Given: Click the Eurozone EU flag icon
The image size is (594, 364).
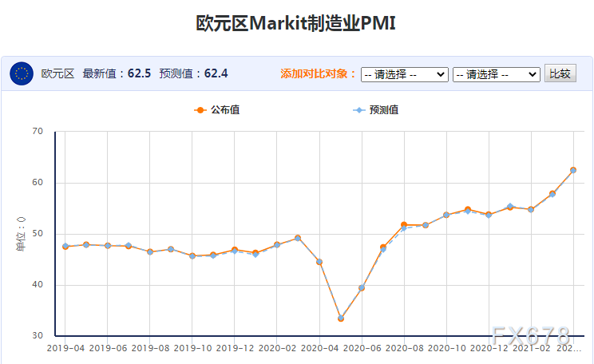Looking at the screenshot, I should (22, 73).
